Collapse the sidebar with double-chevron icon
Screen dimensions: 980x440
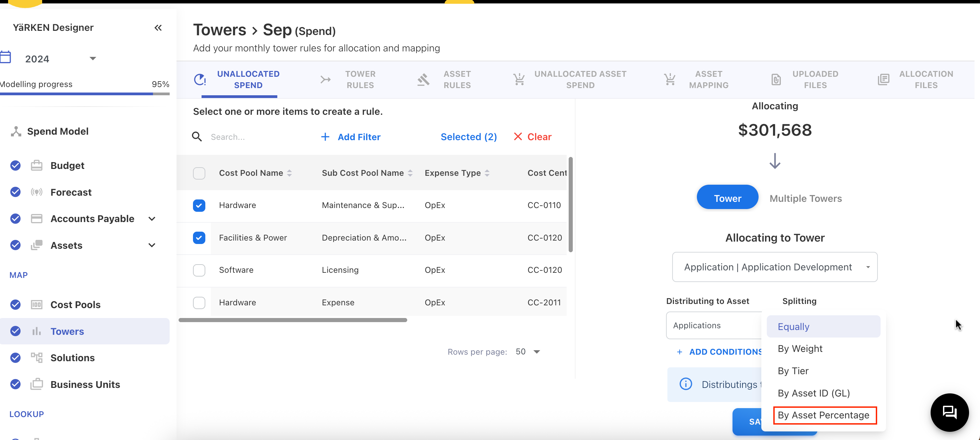point(158,28)
